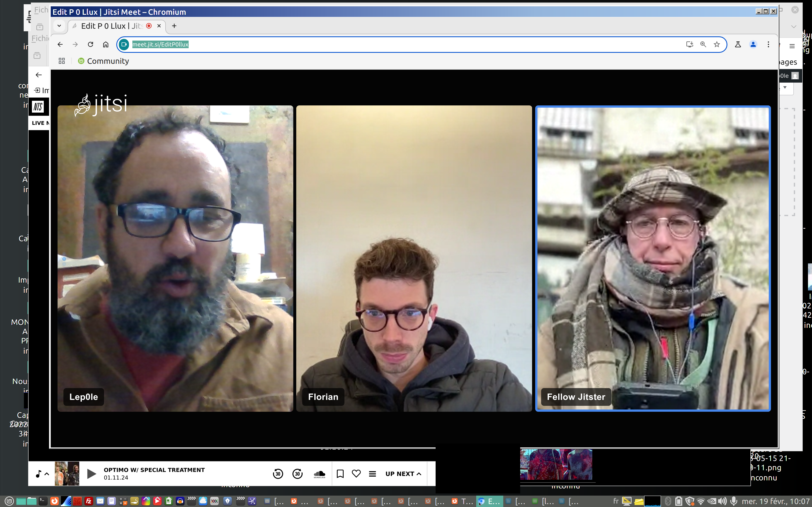Open the Chromium profile avatar
812x507 pixels.
point(753,44)
